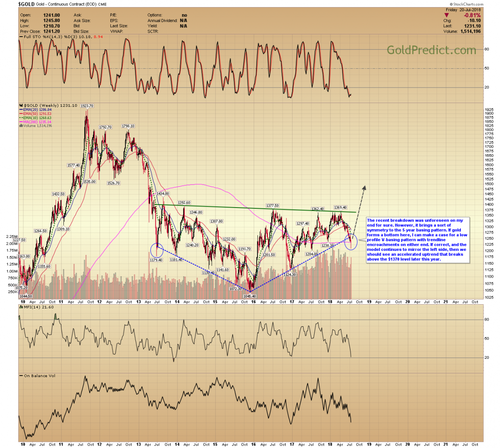The image size is (500, 448).
Task: Click the $GOLD ticker symbol title
Action: (x=26, y=4)
